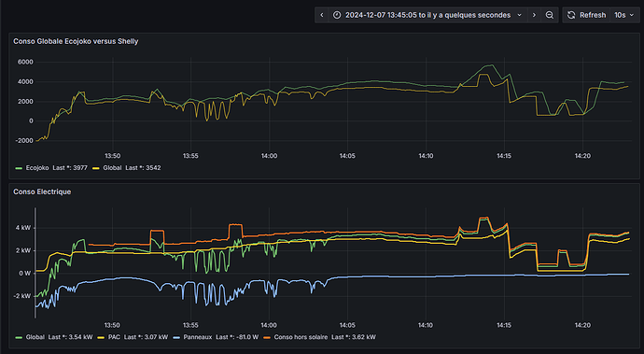Toggle the PAC series in the legend

pos(114,337)
